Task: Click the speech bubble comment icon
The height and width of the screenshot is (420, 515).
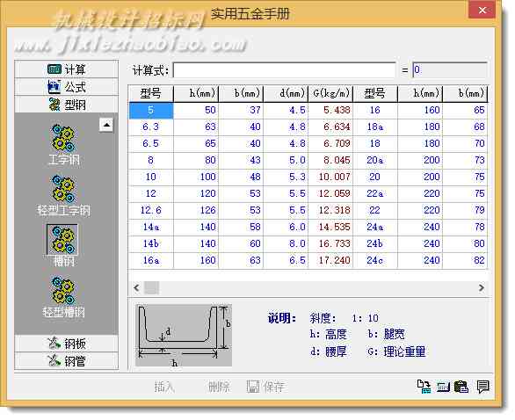Action: (483, 387)
